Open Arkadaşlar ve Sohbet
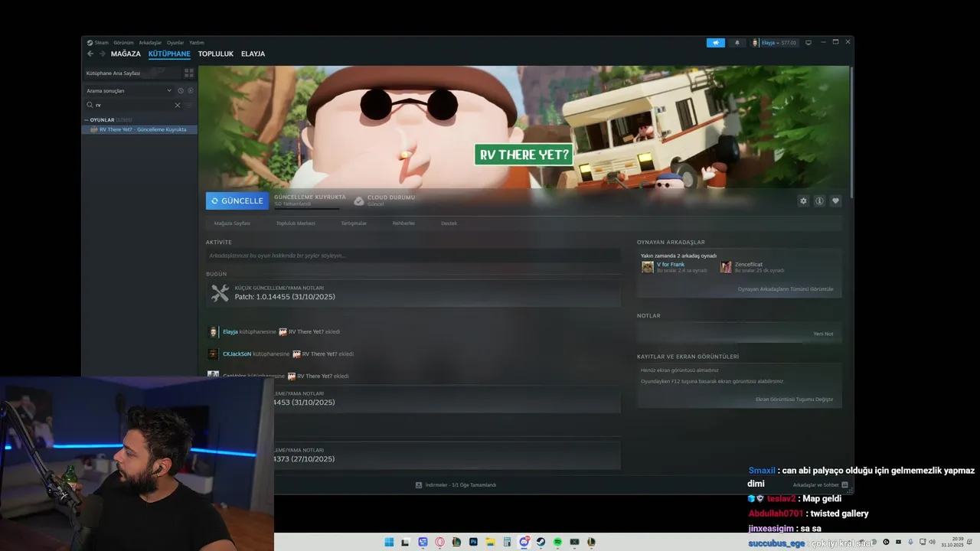The image size is (980, 551). [820, 485]
